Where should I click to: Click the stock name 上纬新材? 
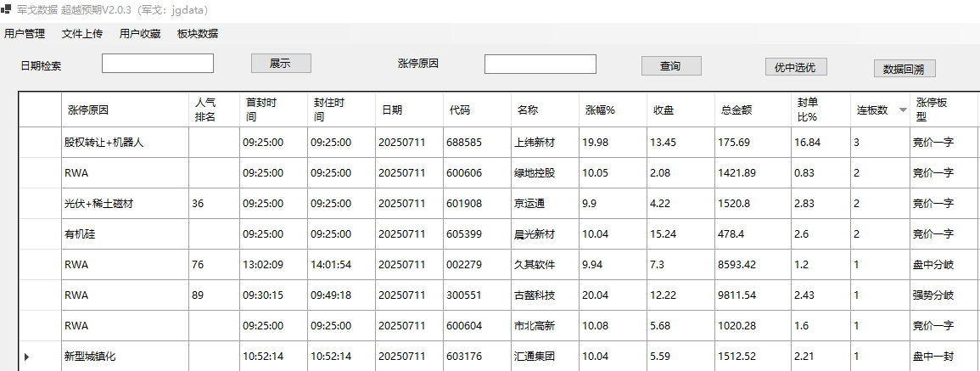pos(545,143)
